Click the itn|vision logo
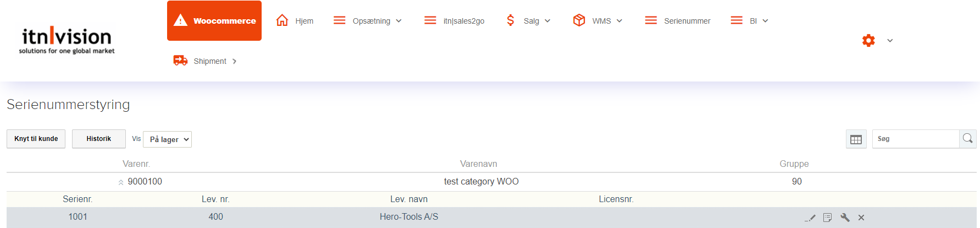Screen dimensions: 980x228 tap(67, 40)
